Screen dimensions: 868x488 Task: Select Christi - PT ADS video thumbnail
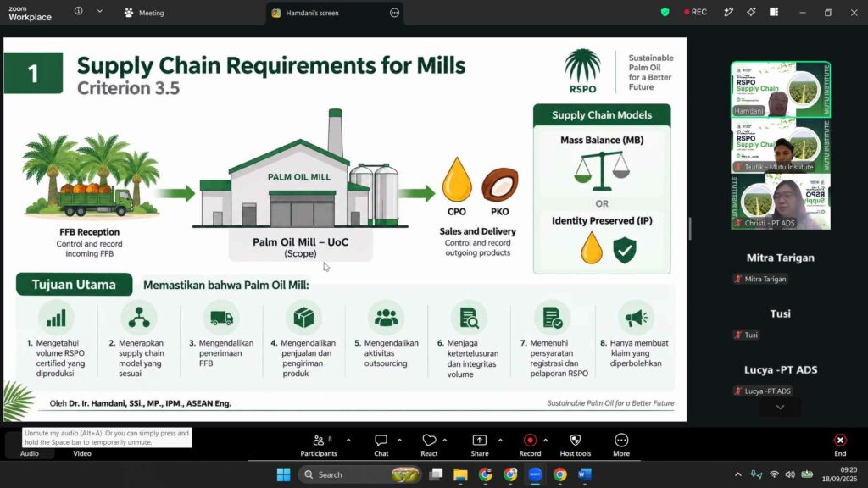pos(781,202)
